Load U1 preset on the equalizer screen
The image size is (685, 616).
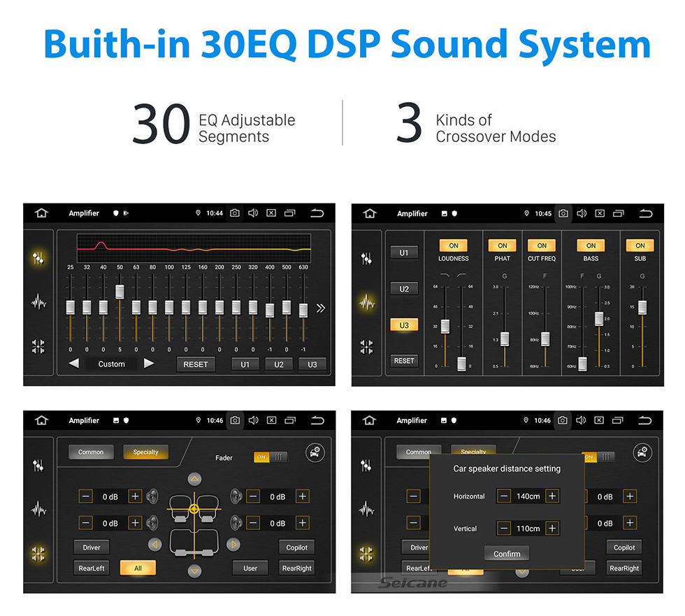(245, 364)
